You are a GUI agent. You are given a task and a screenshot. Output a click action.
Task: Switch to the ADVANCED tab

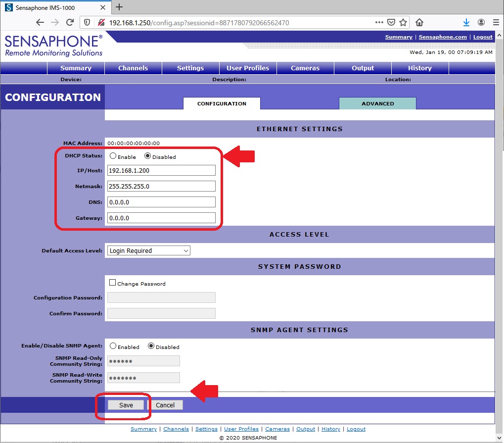[x=378, y=103]
